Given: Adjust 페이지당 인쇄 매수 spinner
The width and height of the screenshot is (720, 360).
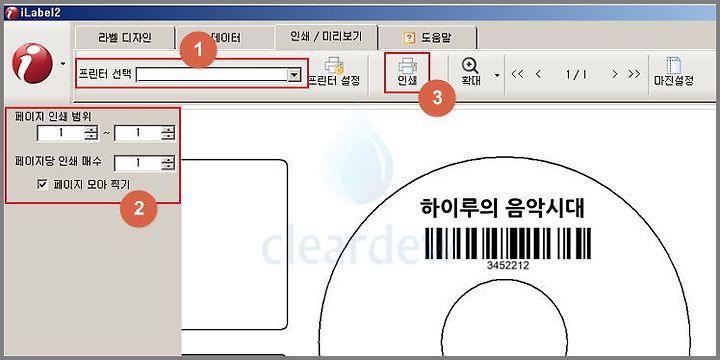Looking at the screenshot, I should coord(168,163).
